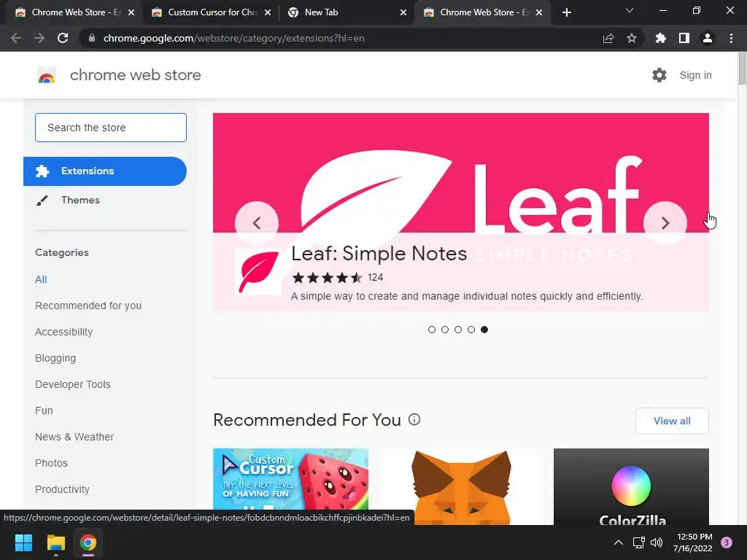Click the Sign in link
Viewport: 747px width, 560px height.
click(695, 75)
